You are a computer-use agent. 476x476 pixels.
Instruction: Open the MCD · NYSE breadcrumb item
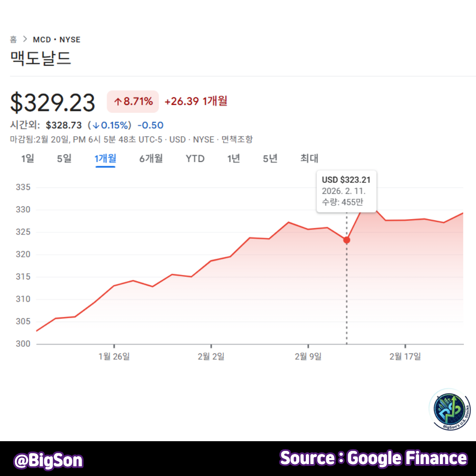57,39
